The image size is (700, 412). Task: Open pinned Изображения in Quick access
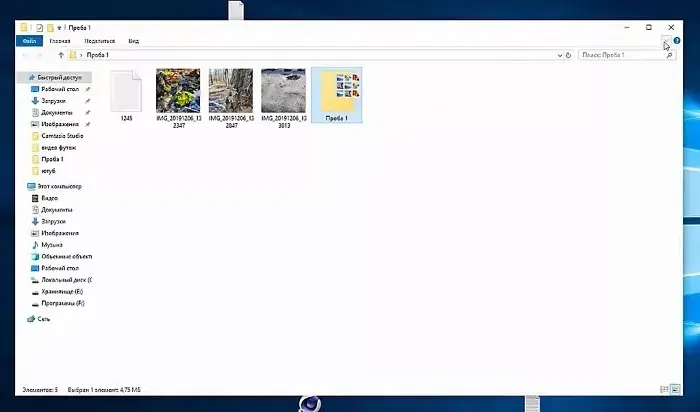click(59, 124)
